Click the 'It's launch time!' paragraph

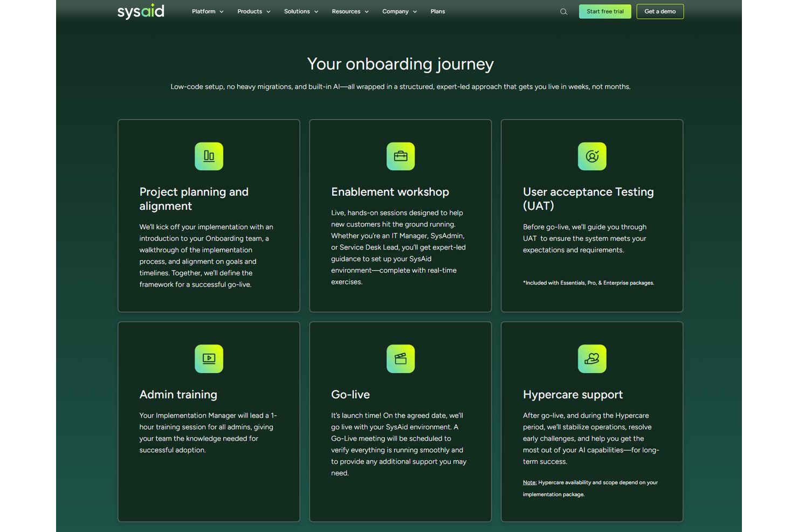pos(398,444)
